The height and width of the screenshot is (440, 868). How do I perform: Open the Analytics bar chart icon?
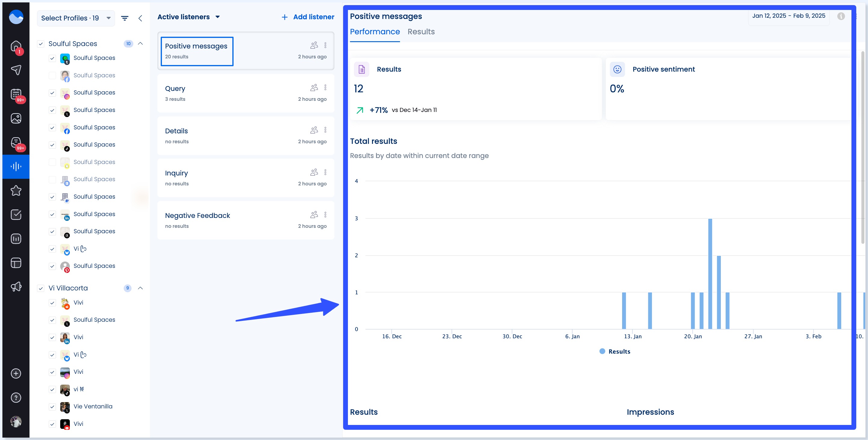pos(16,239)
